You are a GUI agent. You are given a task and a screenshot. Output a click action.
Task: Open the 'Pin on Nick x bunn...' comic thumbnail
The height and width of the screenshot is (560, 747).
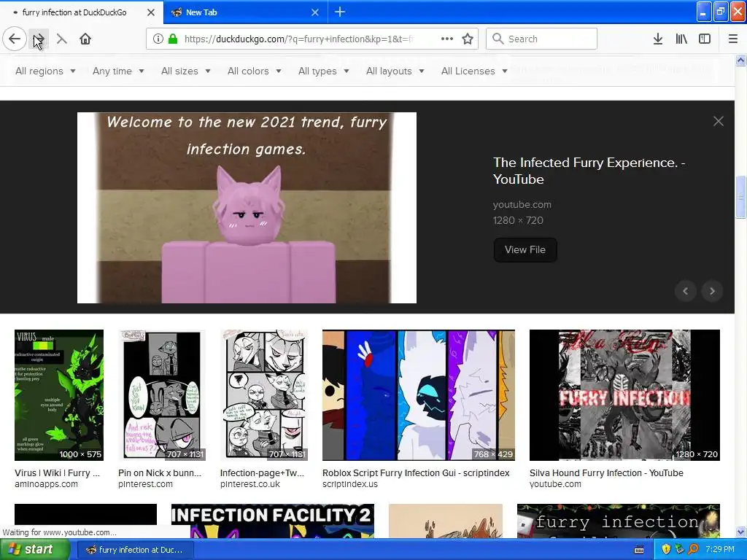click(162, 394)
